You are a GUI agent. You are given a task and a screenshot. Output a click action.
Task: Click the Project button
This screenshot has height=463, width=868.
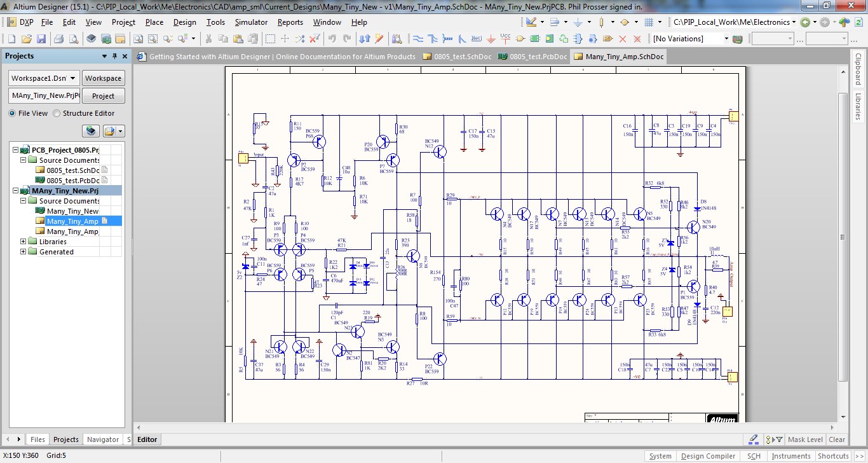click(x=104, y=96)
